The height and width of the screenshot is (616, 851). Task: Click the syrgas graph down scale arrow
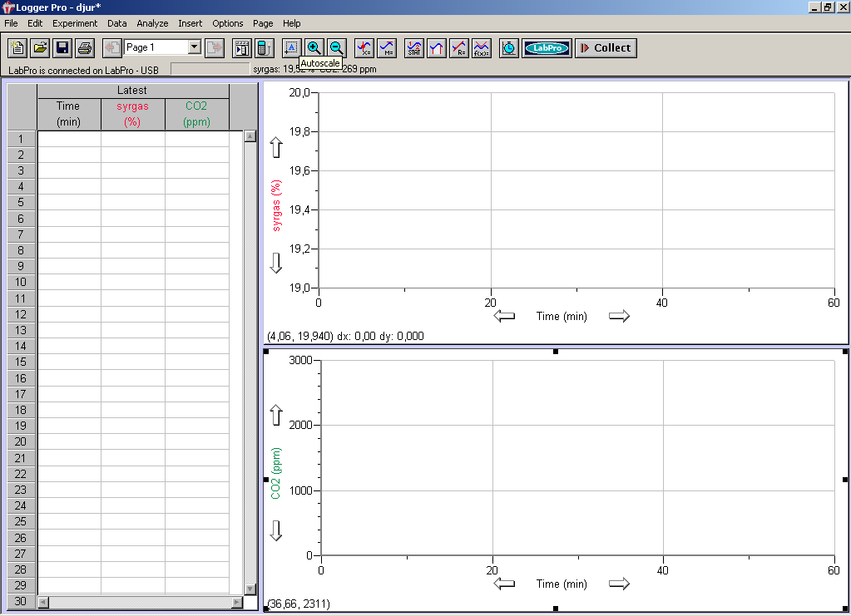coord(276,263)
